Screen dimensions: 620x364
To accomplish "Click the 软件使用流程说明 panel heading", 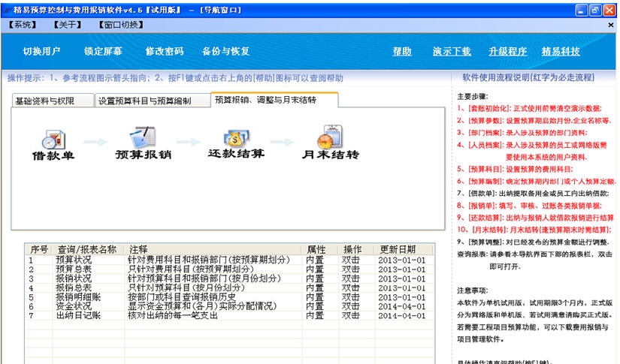I will (x=528, y=77).
